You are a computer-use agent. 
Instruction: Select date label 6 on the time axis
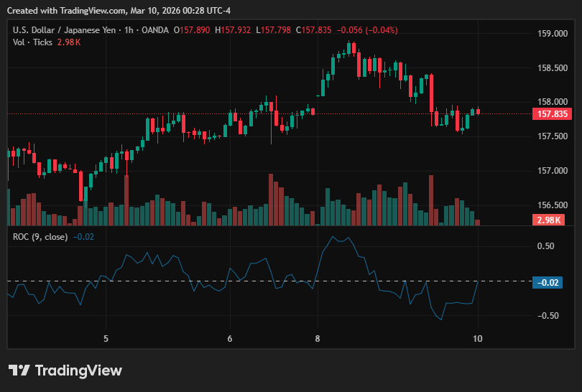pos(230,339)
